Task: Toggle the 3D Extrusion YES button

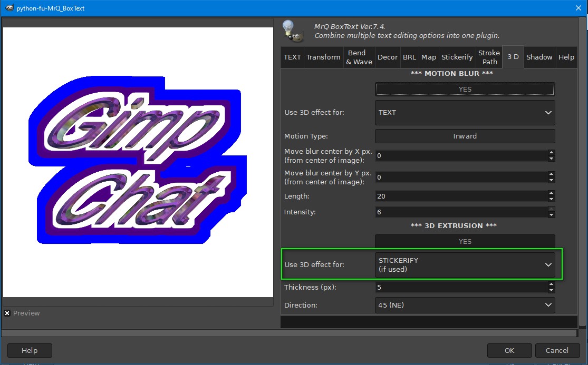Action: click(x=465, y=241)
